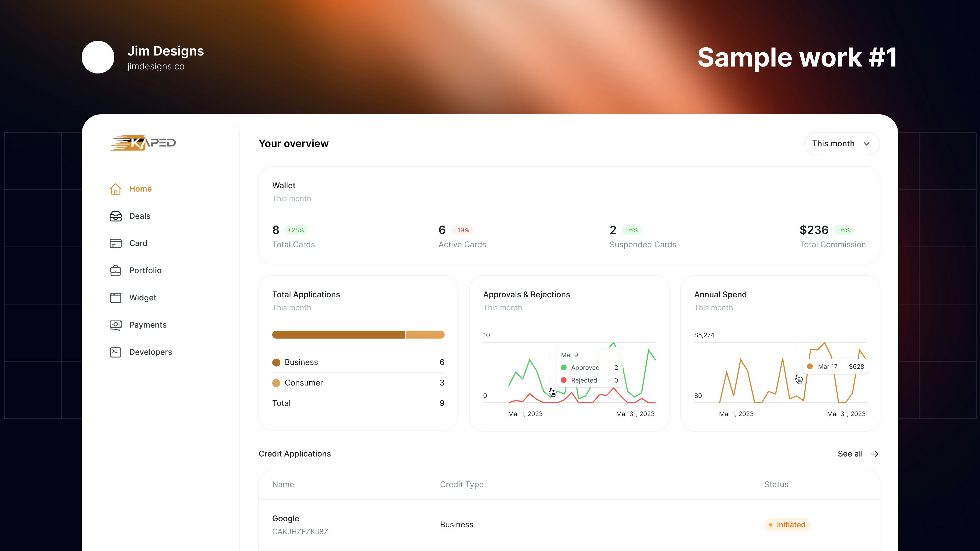
Task: Click the CAKJHZFZKJ8Z application ID
Action: coord(300,532)
